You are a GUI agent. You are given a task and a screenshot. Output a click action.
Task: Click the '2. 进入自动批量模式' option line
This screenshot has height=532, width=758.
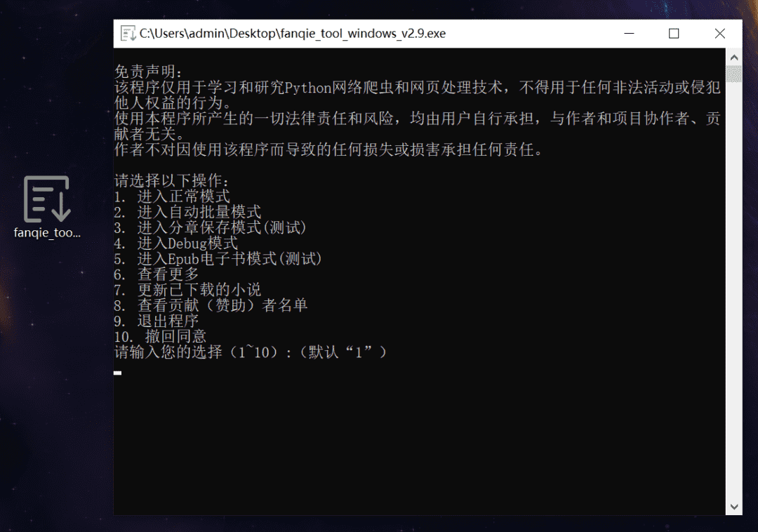tap(187, 212)
